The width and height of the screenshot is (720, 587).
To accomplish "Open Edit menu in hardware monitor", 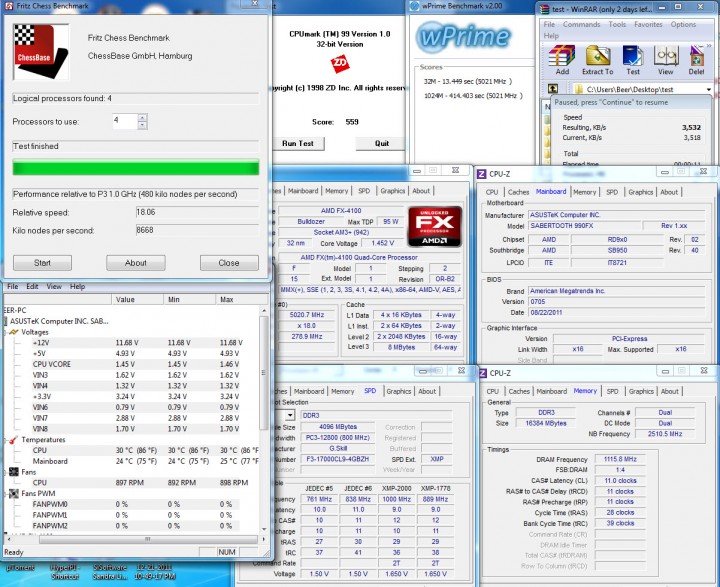I will [x=32, y=286].
